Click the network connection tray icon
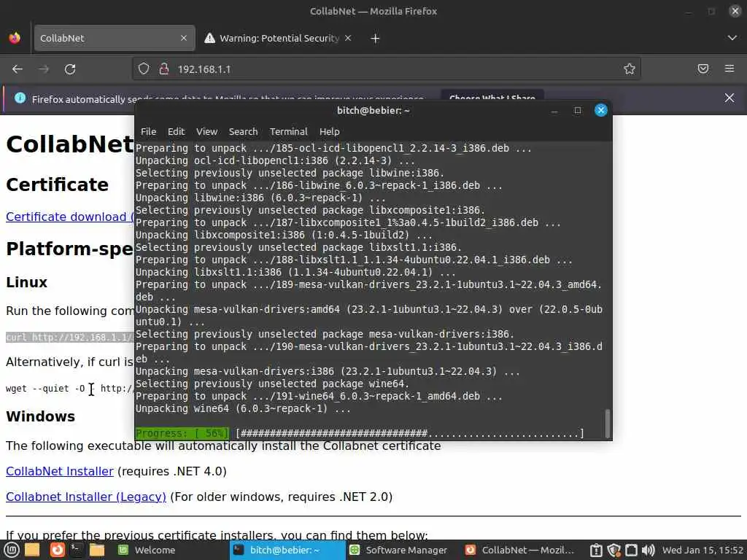747x560 pixels. tap(631, 551)
